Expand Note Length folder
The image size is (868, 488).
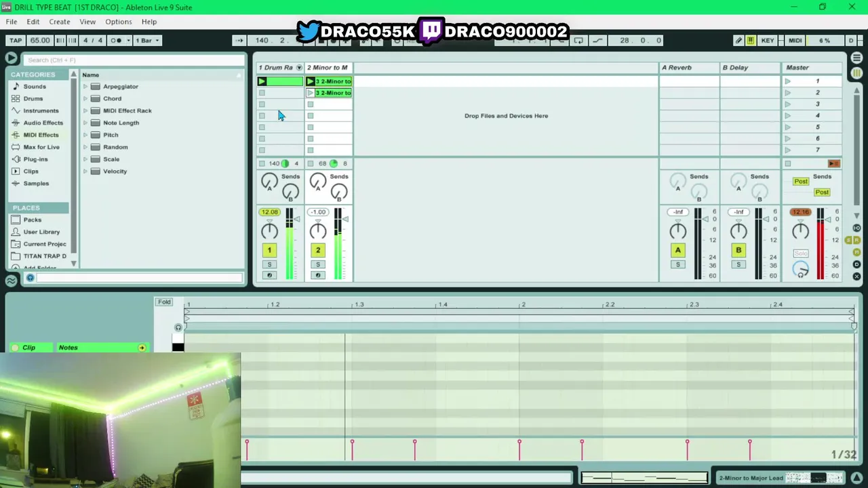tap(85, 123)
